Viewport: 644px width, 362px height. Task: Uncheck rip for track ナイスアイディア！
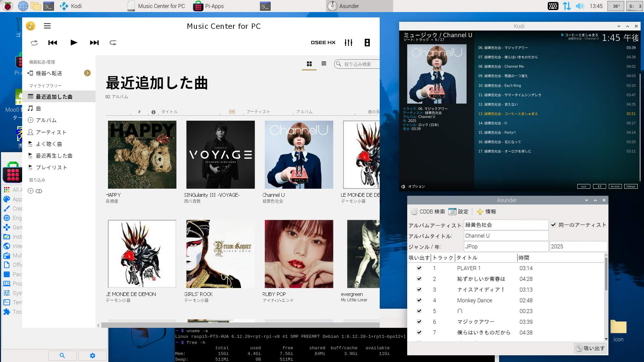tap(419, 290)
